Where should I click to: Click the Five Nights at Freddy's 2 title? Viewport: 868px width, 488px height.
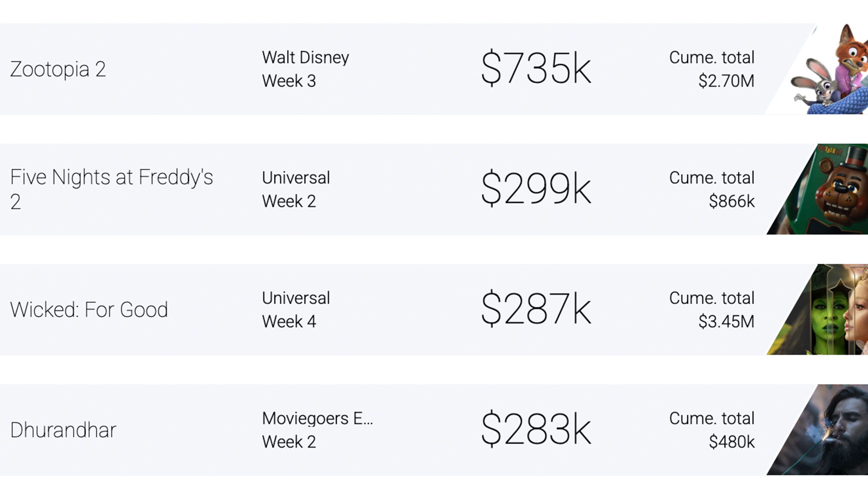(x=111, y=189)
